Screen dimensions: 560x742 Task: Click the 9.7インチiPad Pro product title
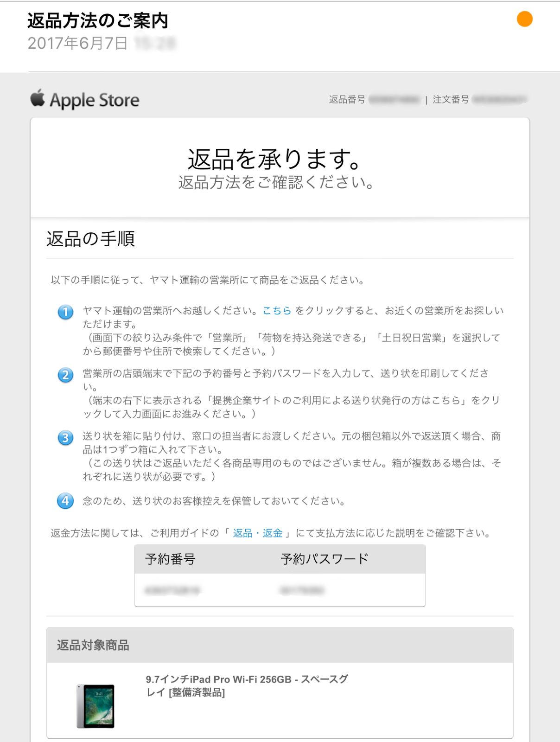coord(247,686)
